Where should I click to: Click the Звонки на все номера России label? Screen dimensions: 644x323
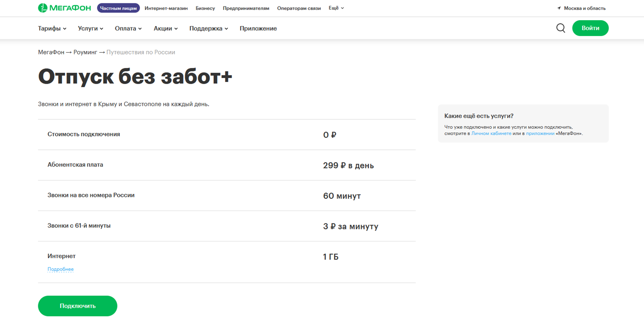click(x=91, y=195)
